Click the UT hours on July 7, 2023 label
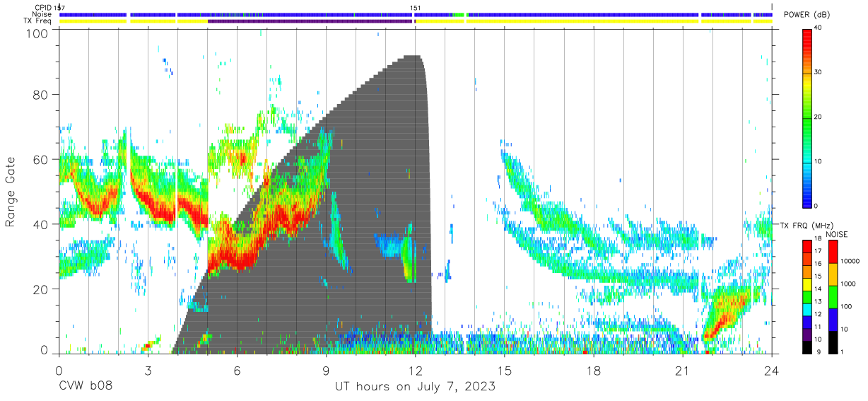868x401 pixels. tap(415, 388)
